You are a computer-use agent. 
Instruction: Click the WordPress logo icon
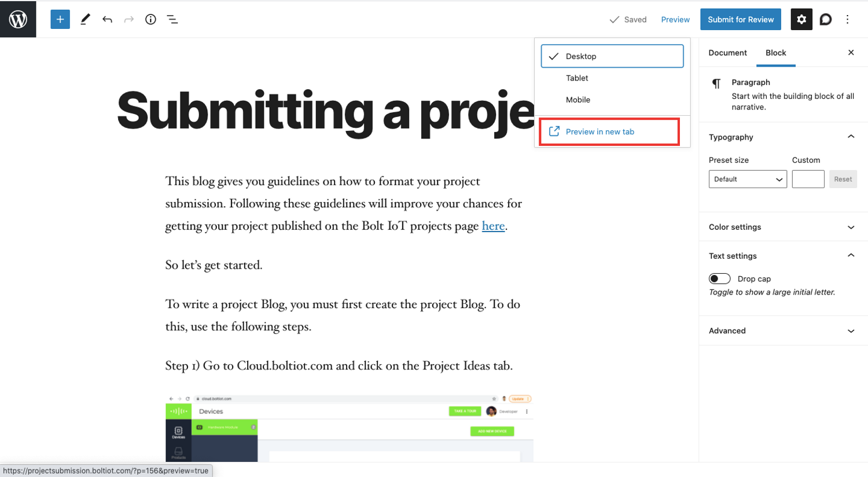click(x=18, y=19)
